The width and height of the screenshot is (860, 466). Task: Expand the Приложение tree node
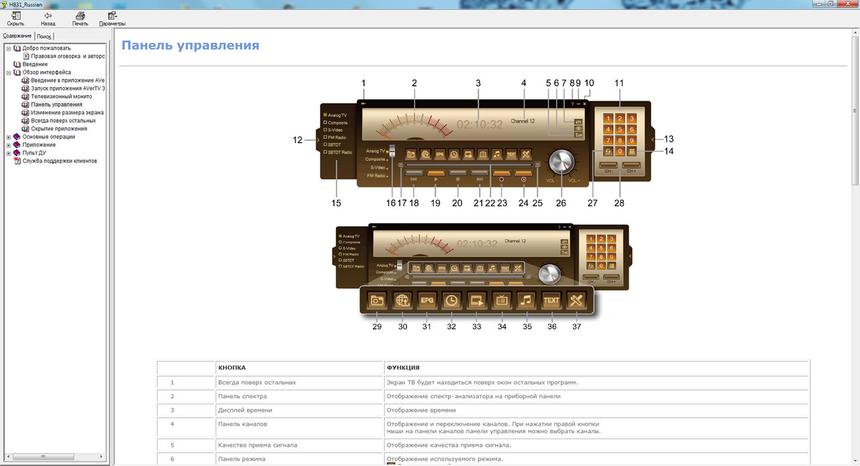9,145
